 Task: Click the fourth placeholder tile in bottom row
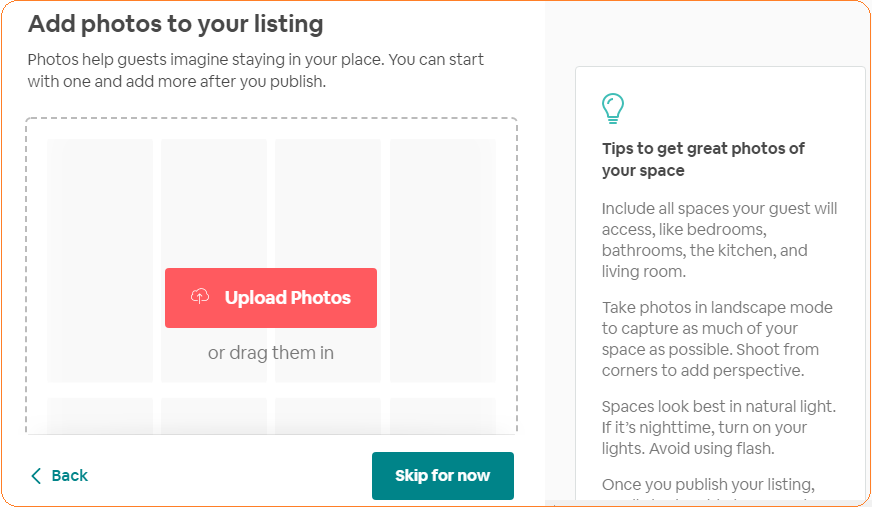(x=442, y=415)
